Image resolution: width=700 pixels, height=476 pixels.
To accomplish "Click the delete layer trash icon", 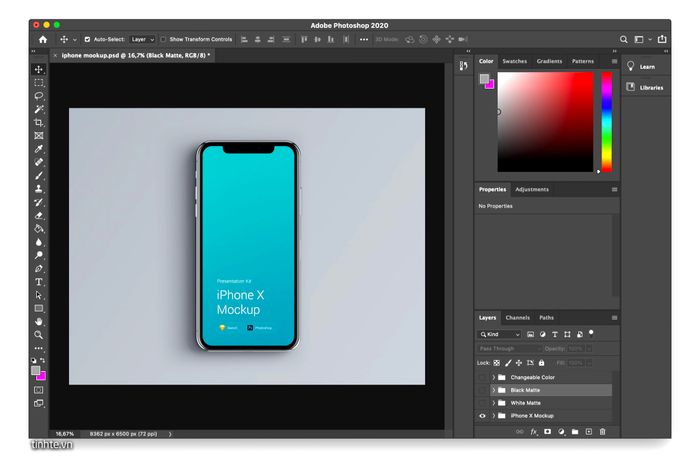I will tap(602, 432).
